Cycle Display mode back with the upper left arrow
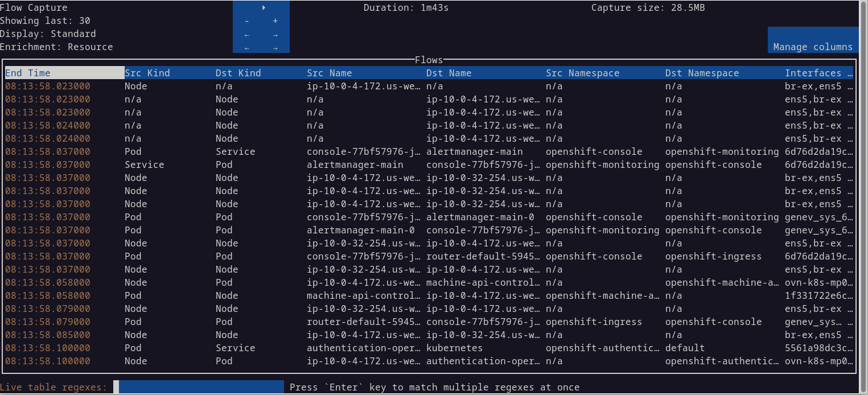The width and height of the screenshot is (868, 395). click(246, 34)
